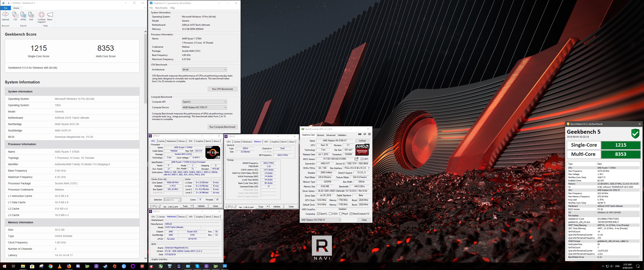Switch to the Advanced tab in GPU-Z
The height and width of the screenshot is (270, 644).
tap(330, 135)
